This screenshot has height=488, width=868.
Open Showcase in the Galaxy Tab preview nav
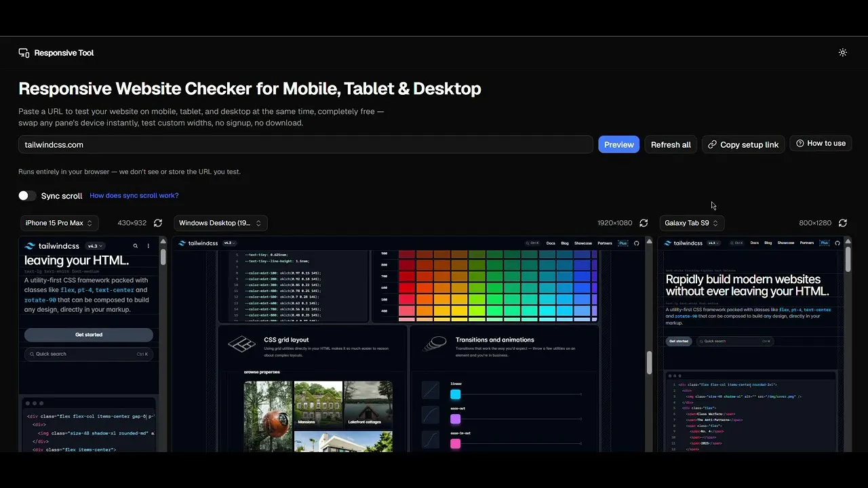point(786,243)
